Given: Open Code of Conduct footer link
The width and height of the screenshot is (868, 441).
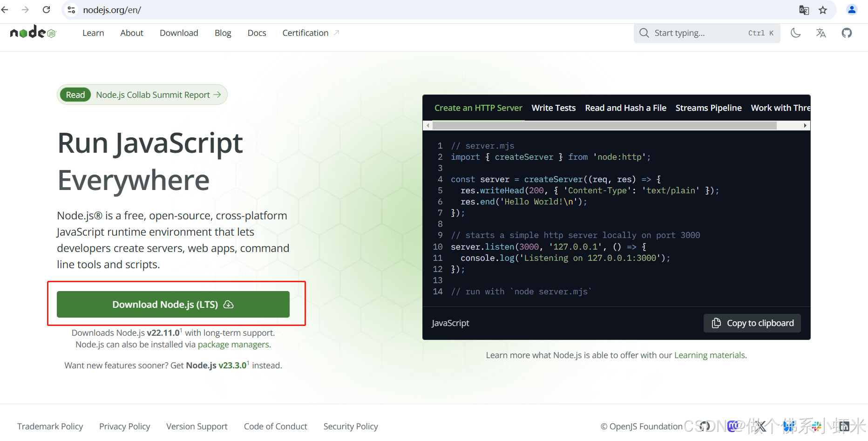Looking at the screenshot, I should [276, 427].
